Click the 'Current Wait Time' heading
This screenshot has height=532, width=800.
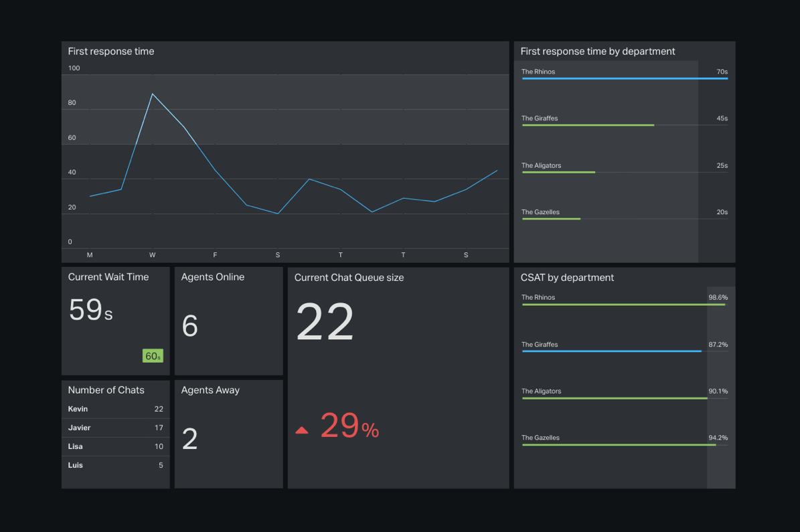coord(108,277)
